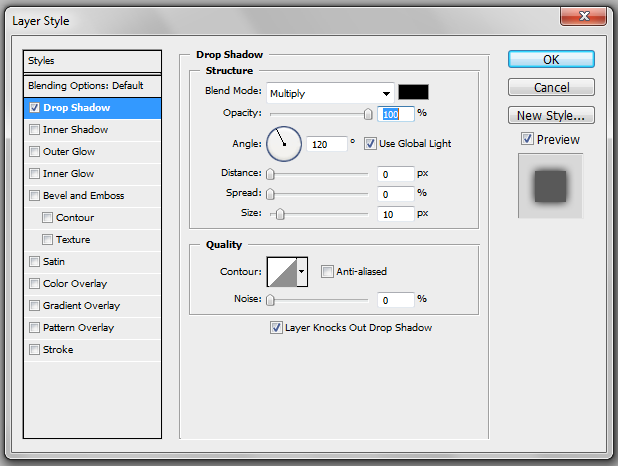Open the Contour picker dropdown arrow
618x466 pixels.
(x=302, y=272)
